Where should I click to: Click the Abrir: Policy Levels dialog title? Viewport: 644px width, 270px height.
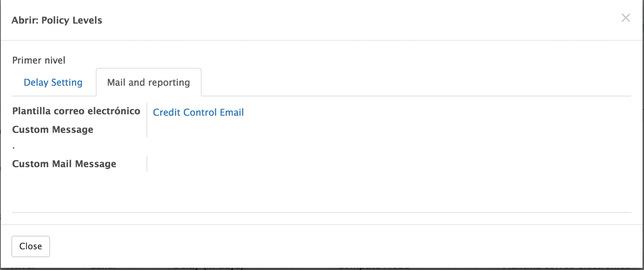[57, 20]
